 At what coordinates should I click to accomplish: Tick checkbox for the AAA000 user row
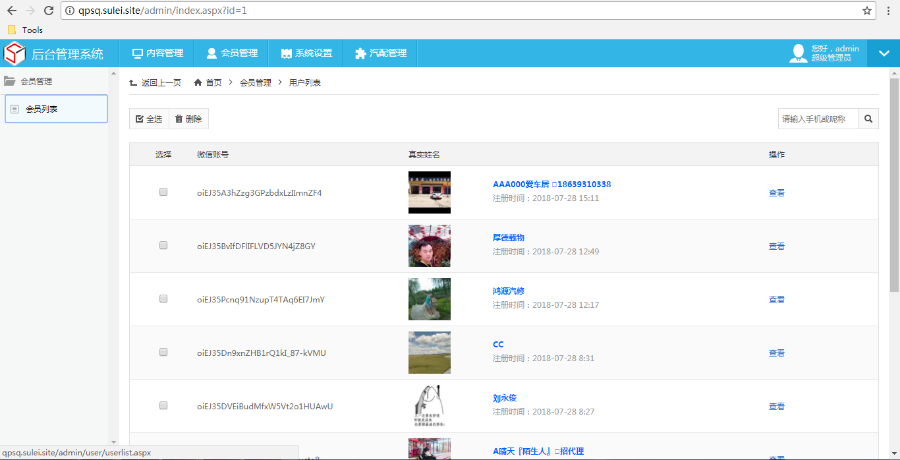tap(163, 192)
